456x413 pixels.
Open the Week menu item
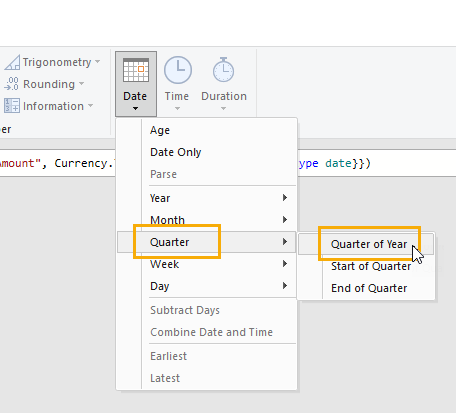click(206, 264)
